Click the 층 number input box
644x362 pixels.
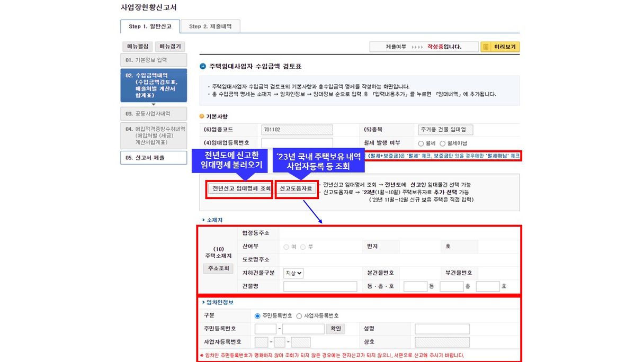click(x=452, y=286)
